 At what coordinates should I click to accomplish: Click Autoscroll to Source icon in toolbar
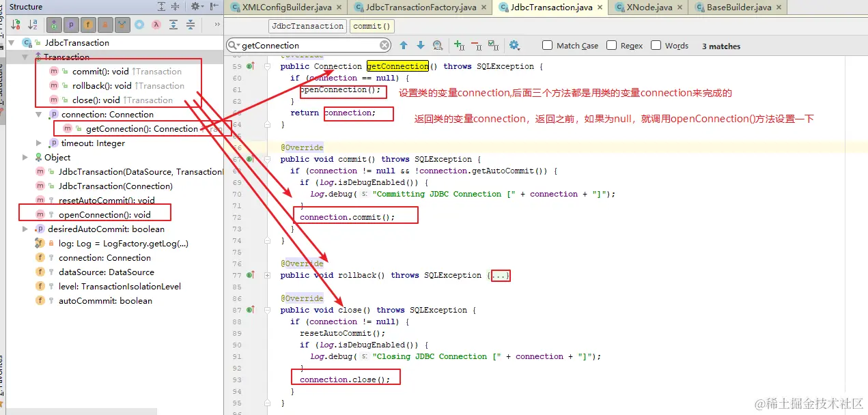pyautogui.click(x=173, y=25)
